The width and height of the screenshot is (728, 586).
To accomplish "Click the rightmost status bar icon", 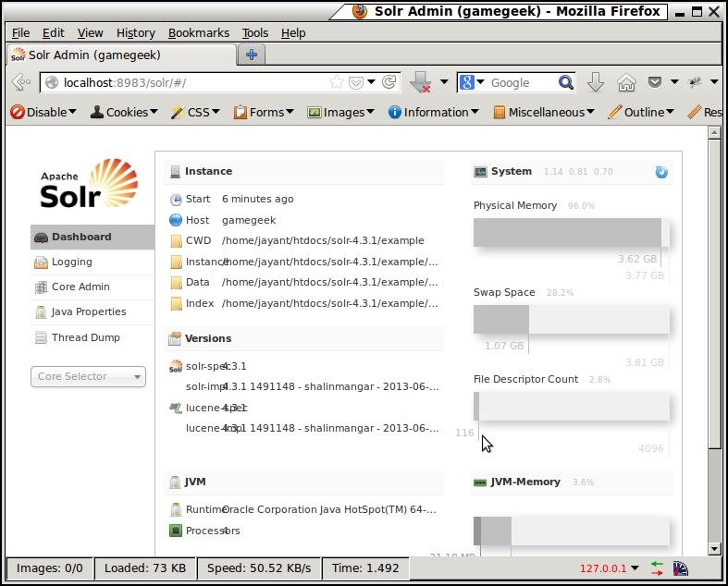I will click(x=680, y=568).
